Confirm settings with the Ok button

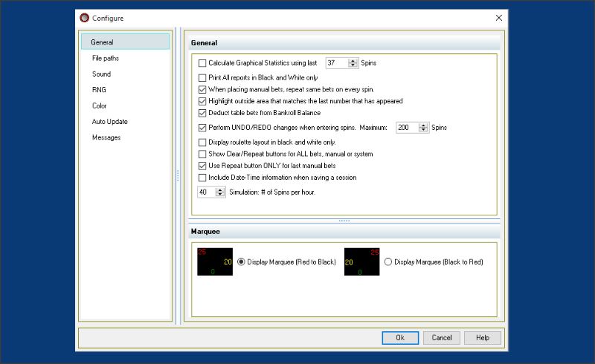pos(400,338)
